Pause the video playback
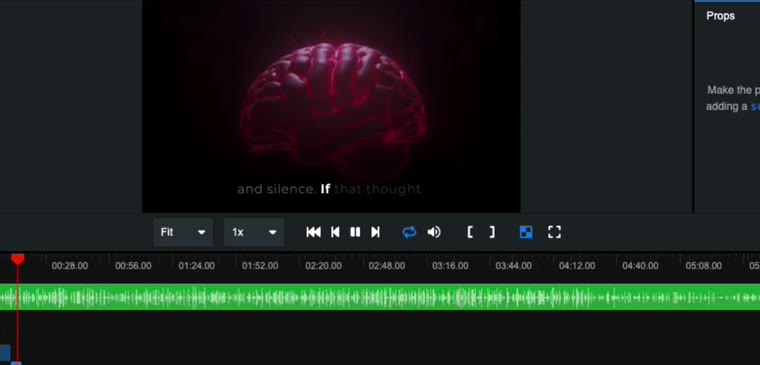The width and height of the screenshot is (760, 365). (355, 232)
